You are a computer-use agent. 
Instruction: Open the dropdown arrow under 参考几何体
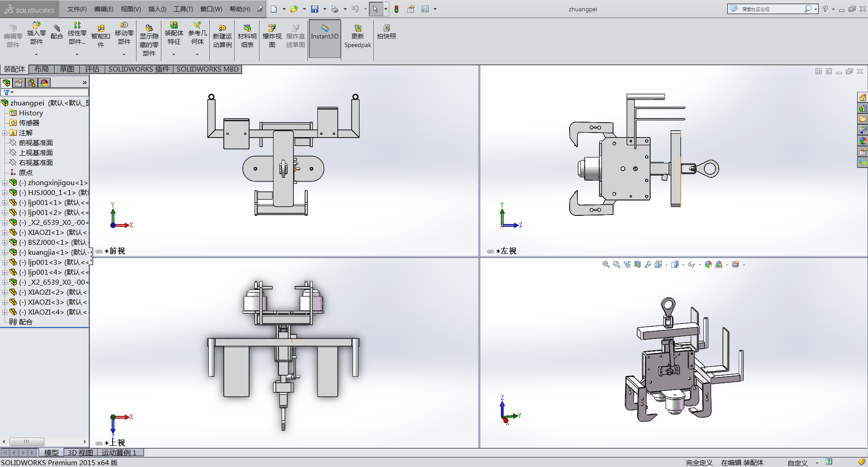point(197,54)
